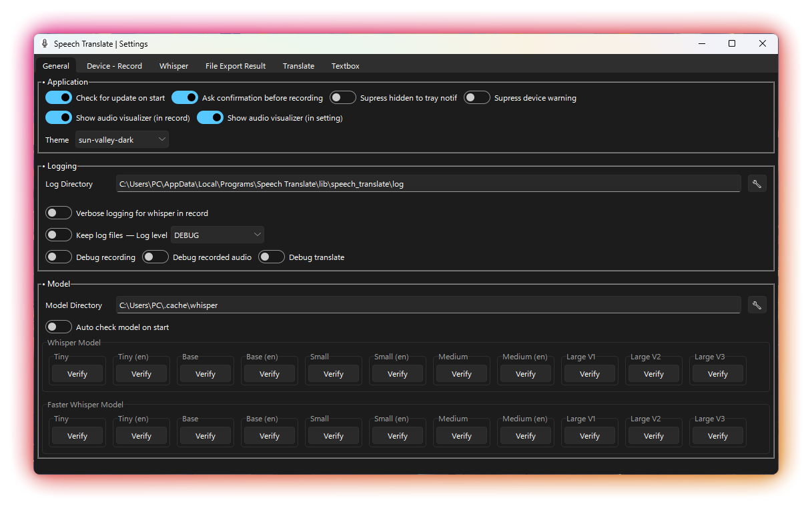Viewport: 812px width, 508px height.
Task: Open the Model Directory wrench options
Action: [757, 305]
